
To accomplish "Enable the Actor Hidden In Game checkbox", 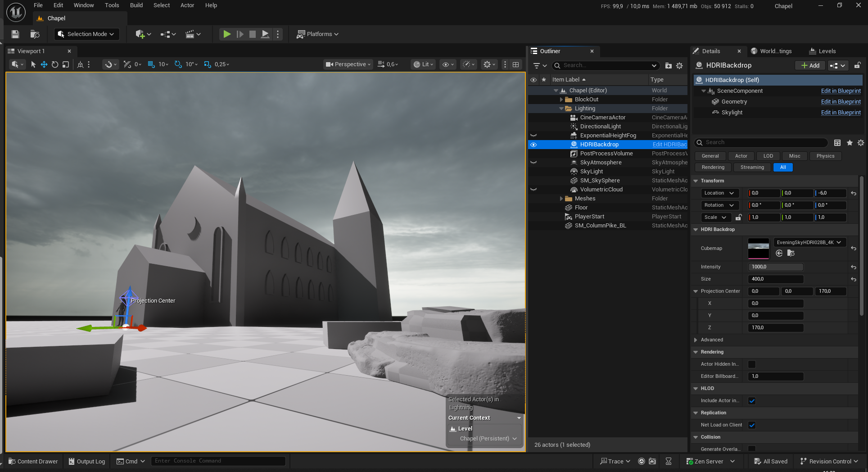I will click(752, 364).
